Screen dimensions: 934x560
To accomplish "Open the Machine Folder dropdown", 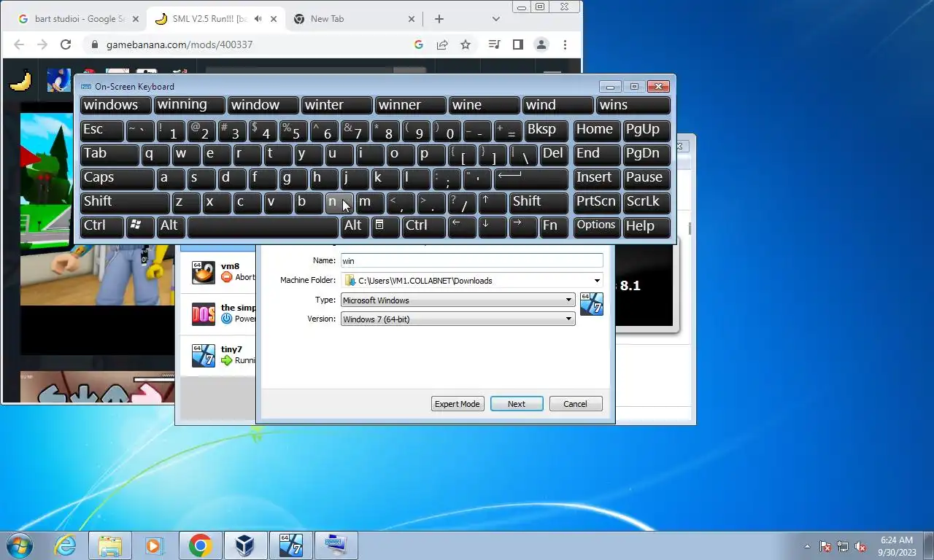I will pyautogui.click(x=596, y=281).
